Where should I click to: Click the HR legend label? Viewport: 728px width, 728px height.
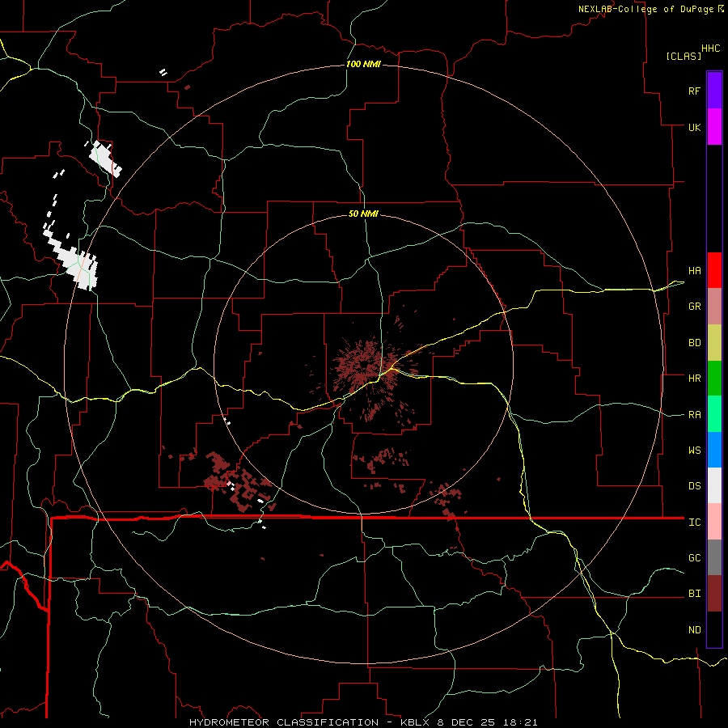(694, 379)
